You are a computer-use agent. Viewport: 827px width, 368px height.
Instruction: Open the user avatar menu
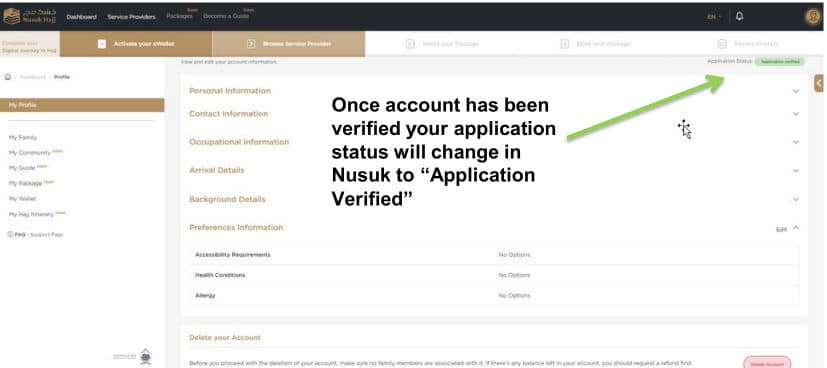tap(813, 17)
